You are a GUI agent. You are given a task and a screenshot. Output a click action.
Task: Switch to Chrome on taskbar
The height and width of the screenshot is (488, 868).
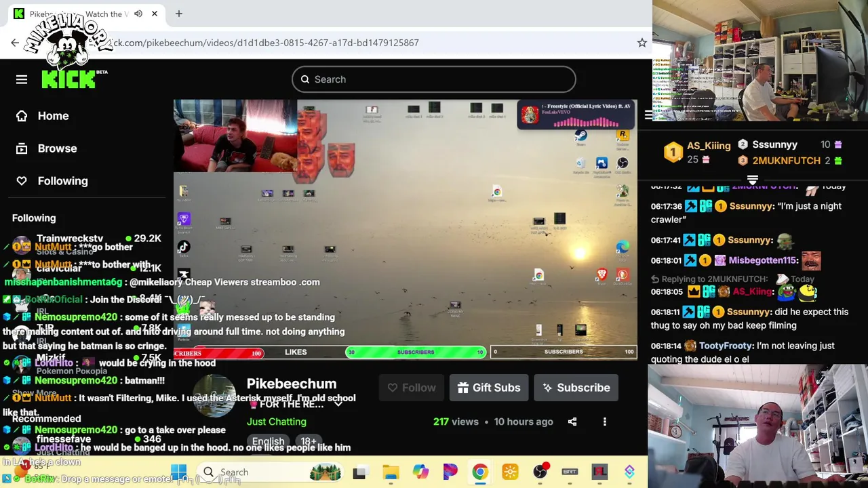(x=480, y=472)
